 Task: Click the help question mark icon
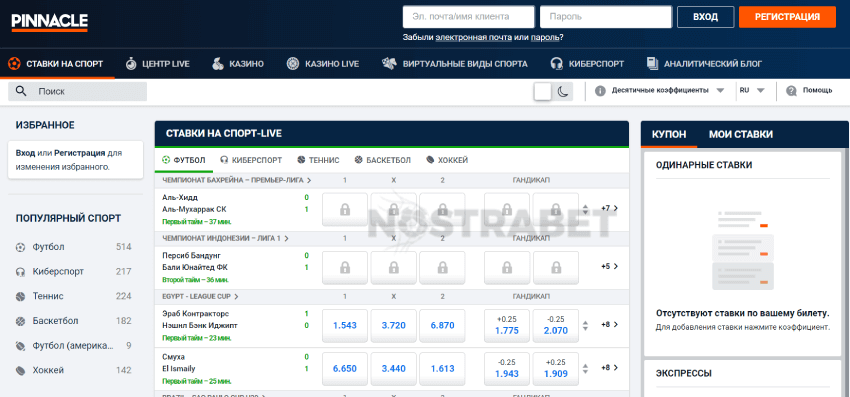[x=791, y=91]
